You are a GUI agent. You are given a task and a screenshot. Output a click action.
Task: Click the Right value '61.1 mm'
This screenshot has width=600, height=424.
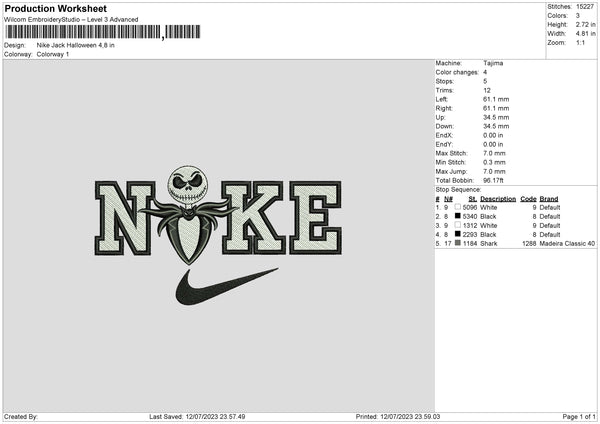[x=496, y=108]
